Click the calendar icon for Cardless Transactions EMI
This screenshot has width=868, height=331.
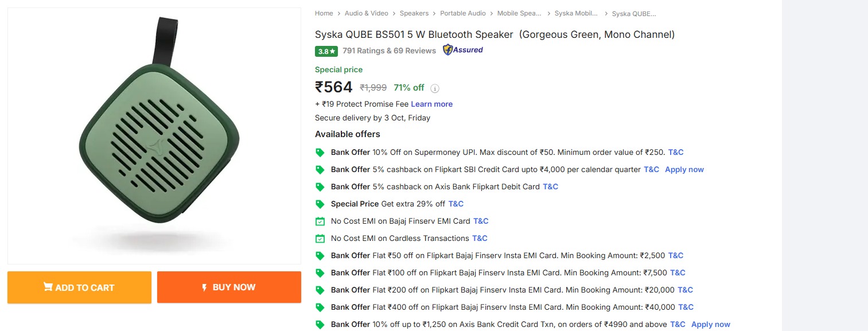pos(320,239)
